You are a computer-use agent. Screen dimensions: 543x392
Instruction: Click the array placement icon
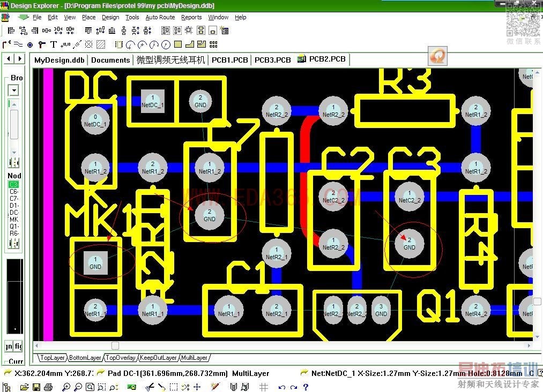pos(213,44)
